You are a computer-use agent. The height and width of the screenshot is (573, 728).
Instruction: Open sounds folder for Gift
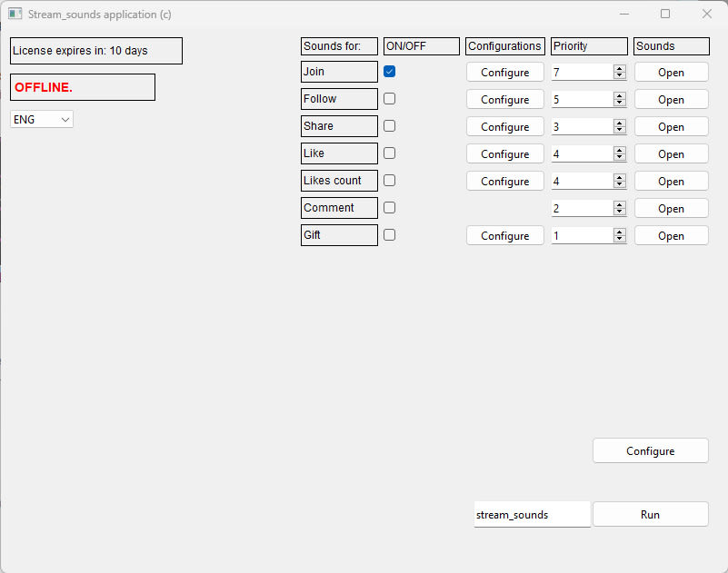[671, 236]
